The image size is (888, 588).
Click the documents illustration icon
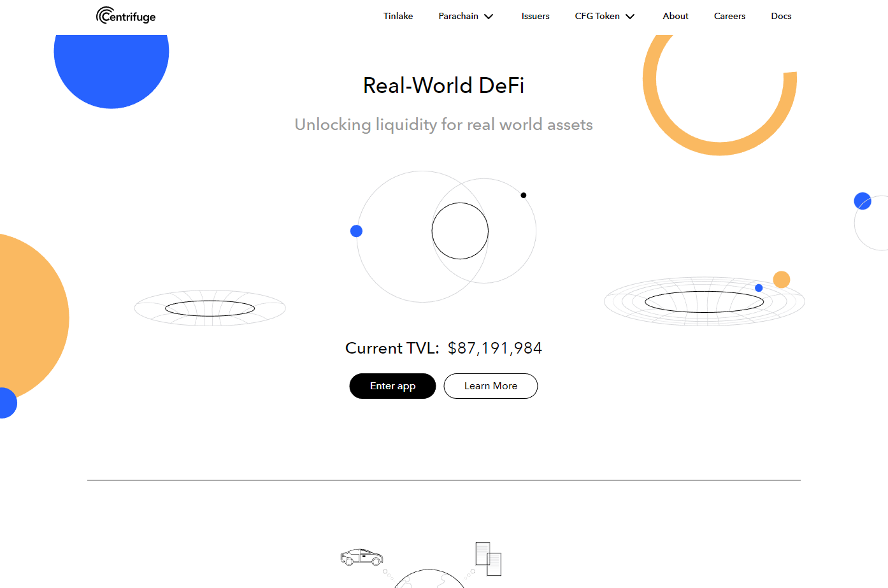tap(489, 559)
